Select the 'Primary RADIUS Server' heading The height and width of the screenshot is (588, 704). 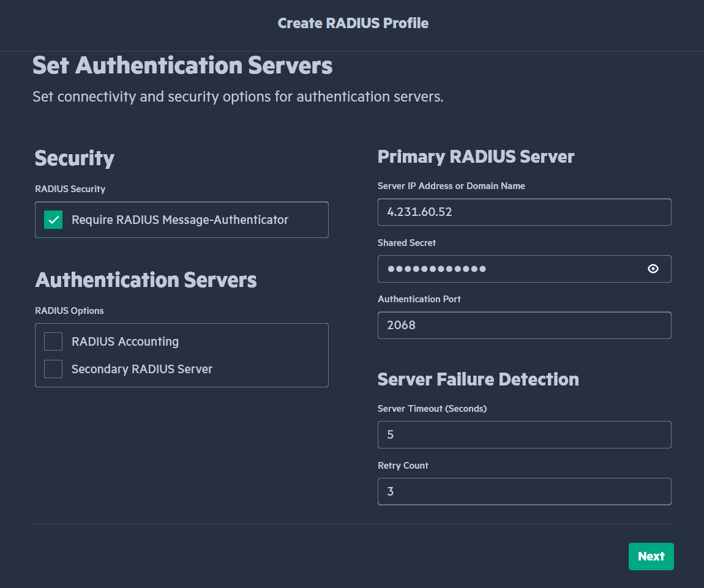pyautogui.click(x=476, y=157)
